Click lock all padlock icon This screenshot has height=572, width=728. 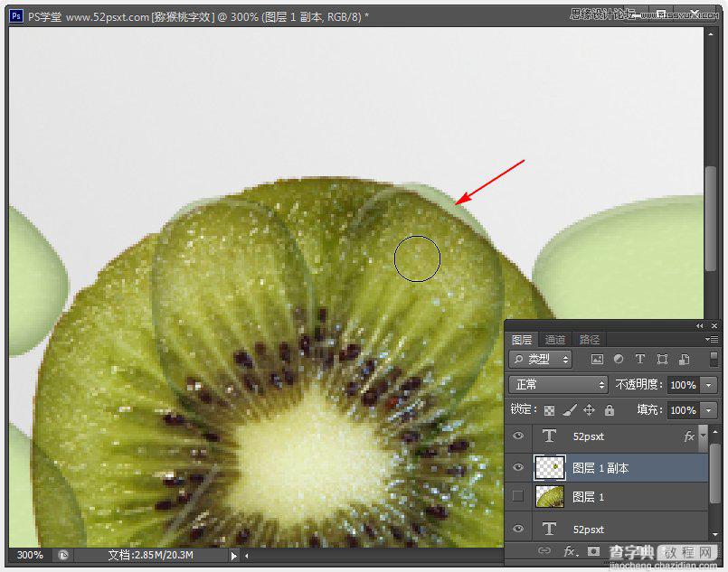click(x=610, y=410)
